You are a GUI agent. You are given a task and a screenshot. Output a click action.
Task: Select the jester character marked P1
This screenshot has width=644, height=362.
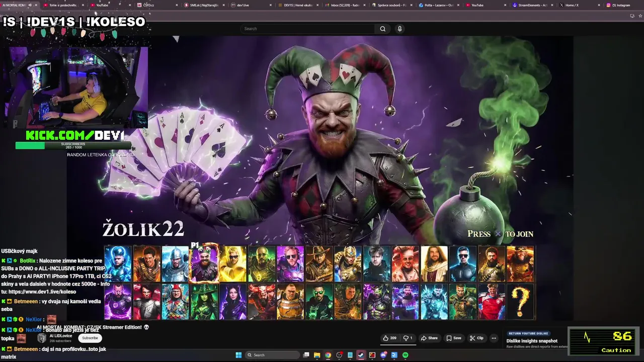[x=204, y=263]
